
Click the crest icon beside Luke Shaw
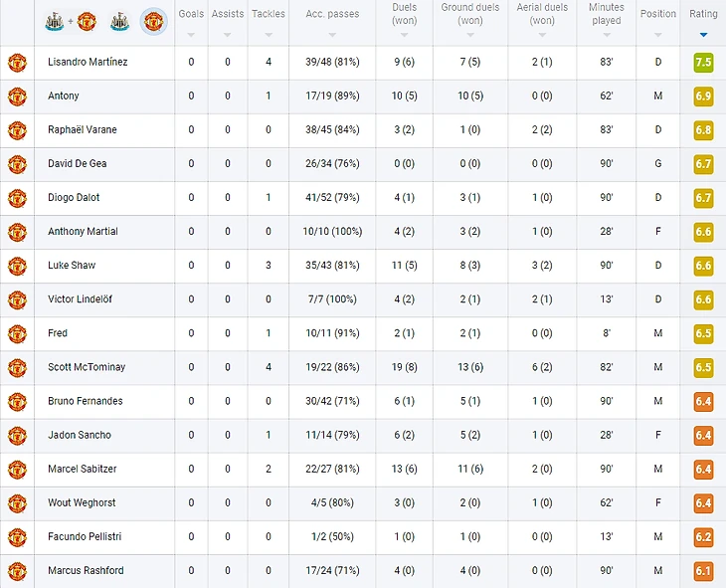coord(17,266)
